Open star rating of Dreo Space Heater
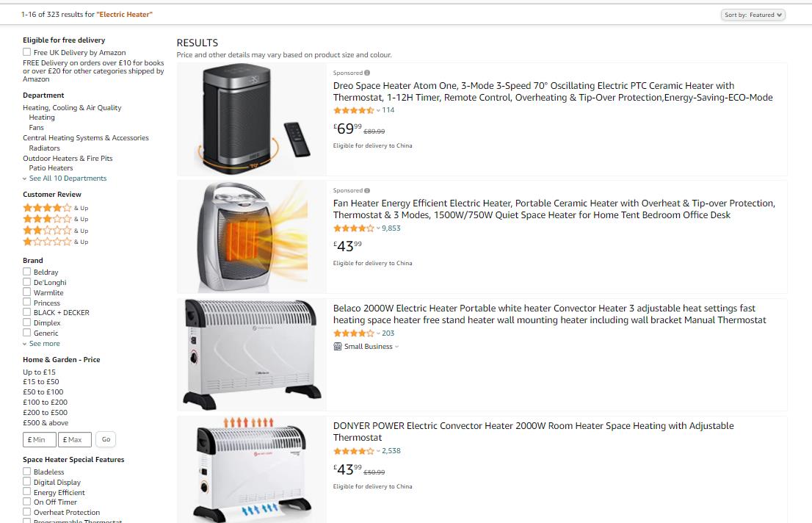Viewport: 812px width, 523px height. [353, 110]
